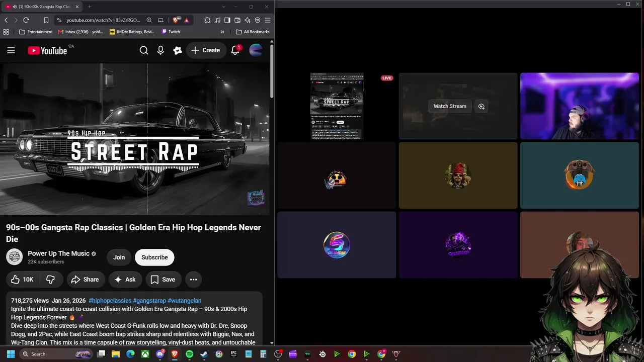644x362 pixels.
Task: Open the browser extensions puzzle icon
Action: point(207,20)
